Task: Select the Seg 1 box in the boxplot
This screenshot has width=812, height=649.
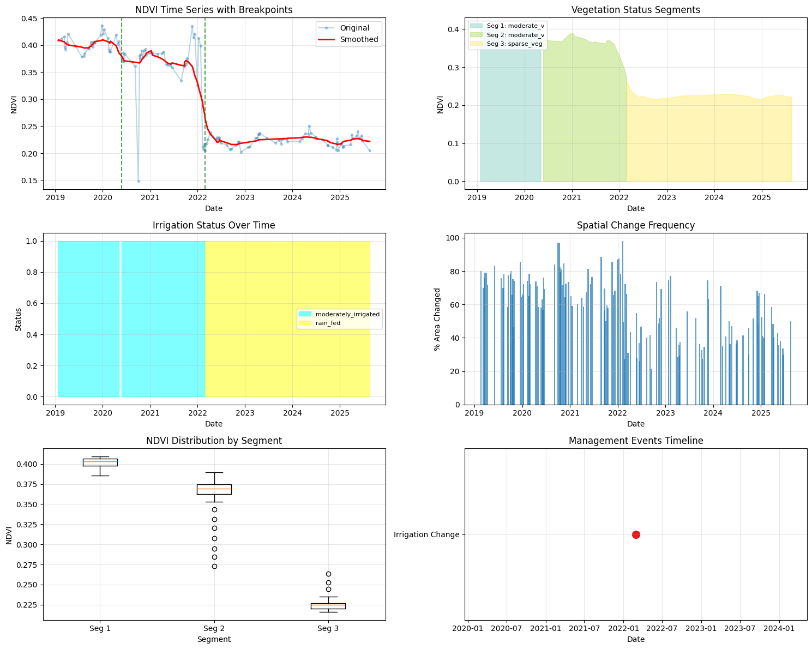Action: (100, 462)
